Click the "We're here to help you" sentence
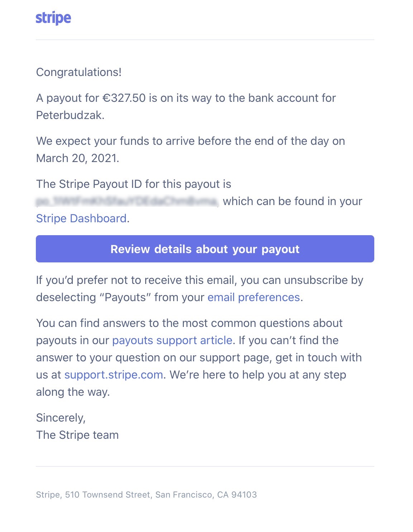This screenshot has width=413, height=532. click(x=258, y=375)
